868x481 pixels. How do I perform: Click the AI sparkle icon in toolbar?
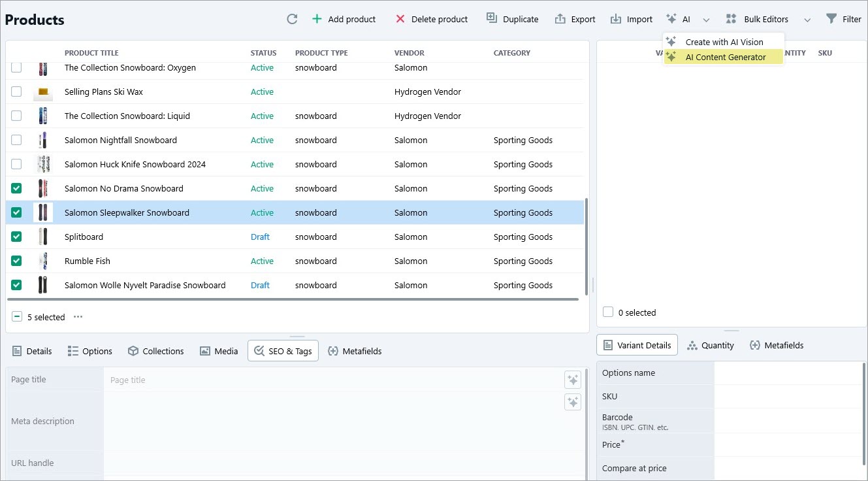[x=671, y=19]
